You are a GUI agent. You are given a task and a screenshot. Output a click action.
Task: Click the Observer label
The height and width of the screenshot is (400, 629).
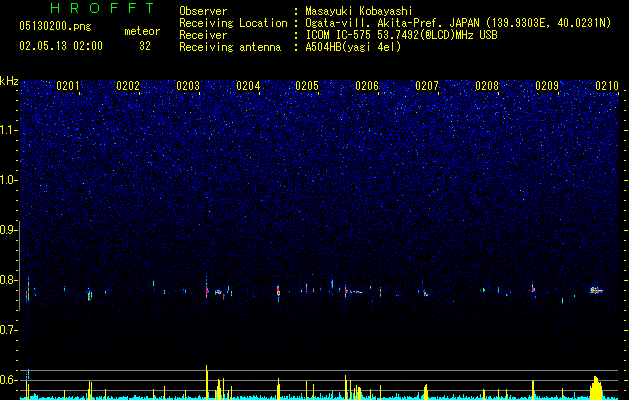(203, 11)
